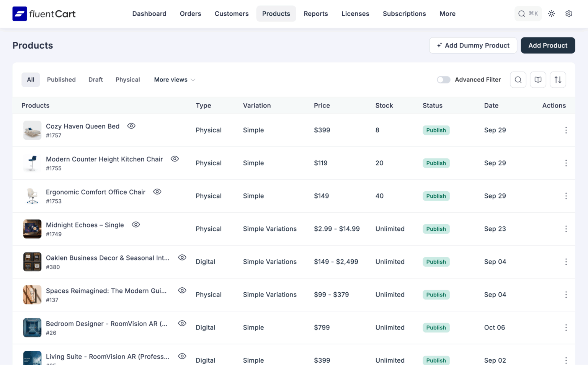588x365 pixels.
Task: Open actions dropdown for Oaklen Business Decor
Action: coord(566,262)
